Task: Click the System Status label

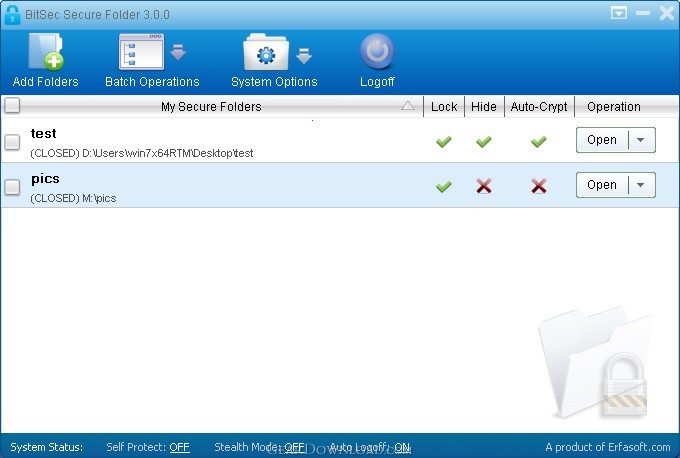Action: pos(46,447)
